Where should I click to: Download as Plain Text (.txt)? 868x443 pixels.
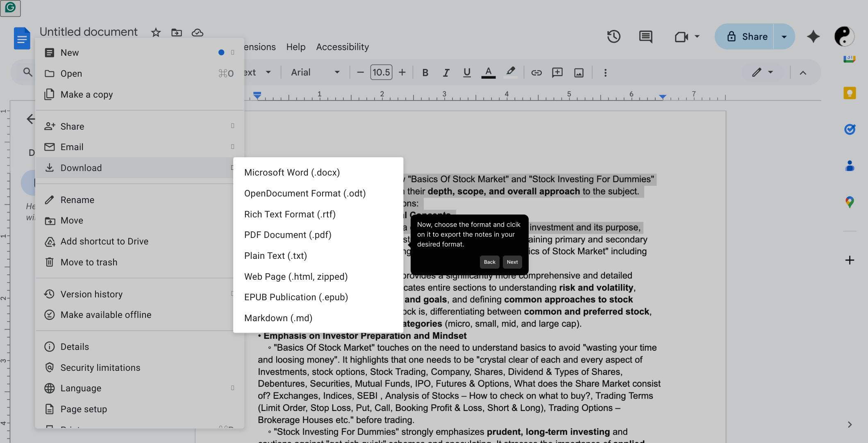click(x=318, y=256)
